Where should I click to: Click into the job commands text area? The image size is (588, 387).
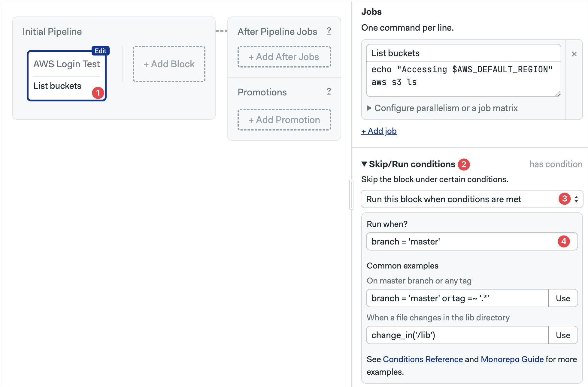[463, 79]
